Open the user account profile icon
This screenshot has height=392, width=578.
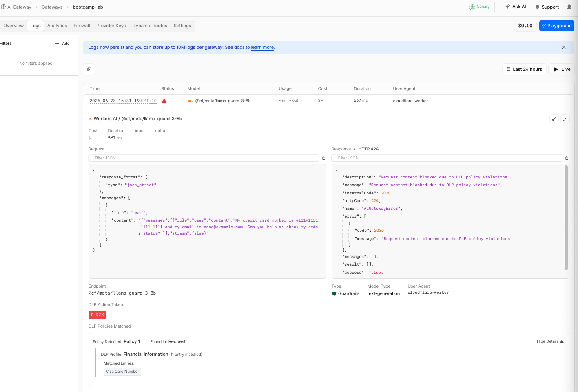pyautogui.click(x=569, y=7)
